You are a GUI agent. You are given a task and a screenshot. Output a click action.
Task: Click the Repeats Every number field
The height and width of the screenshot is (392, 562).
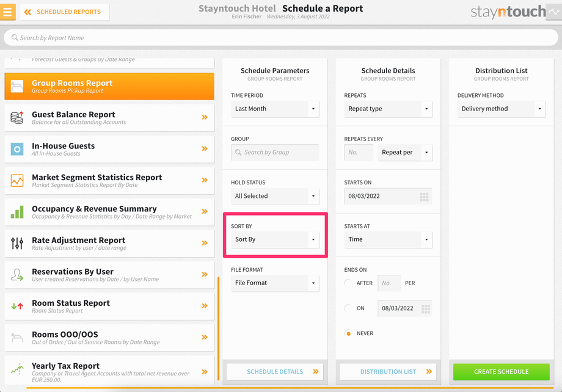coord(359,152)
